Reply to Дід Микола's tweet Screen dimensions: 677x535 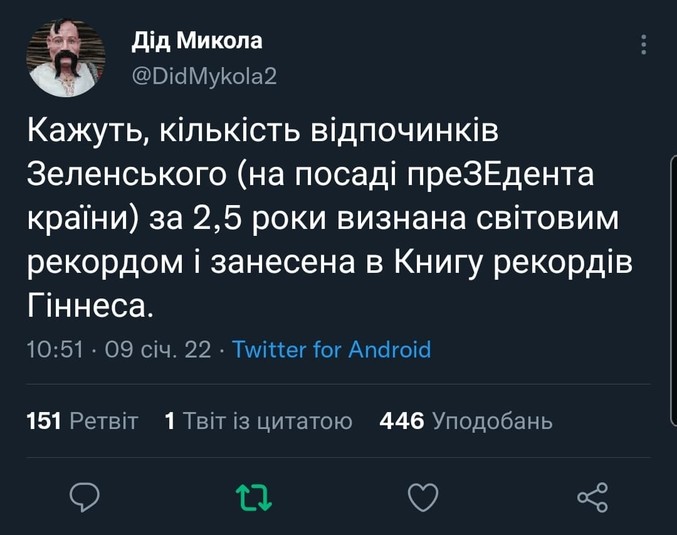tap(88, 495)
